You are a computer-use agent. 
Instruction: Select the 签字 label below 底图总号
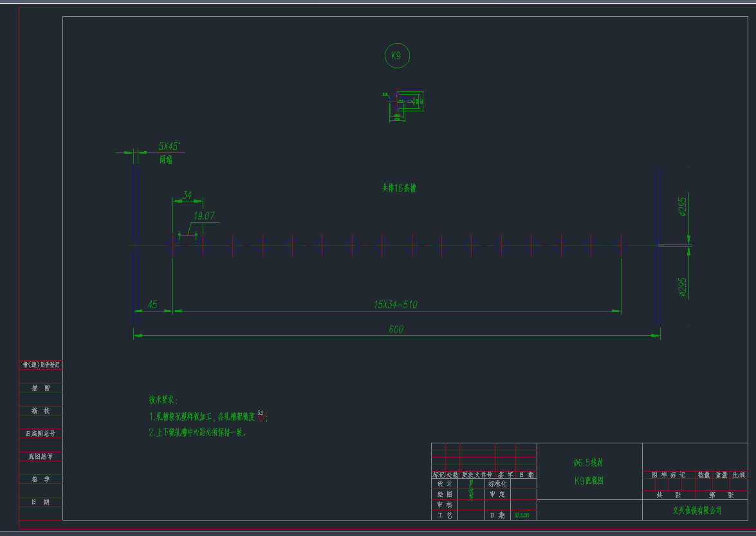pyautogui.click(x=41, y=479)
